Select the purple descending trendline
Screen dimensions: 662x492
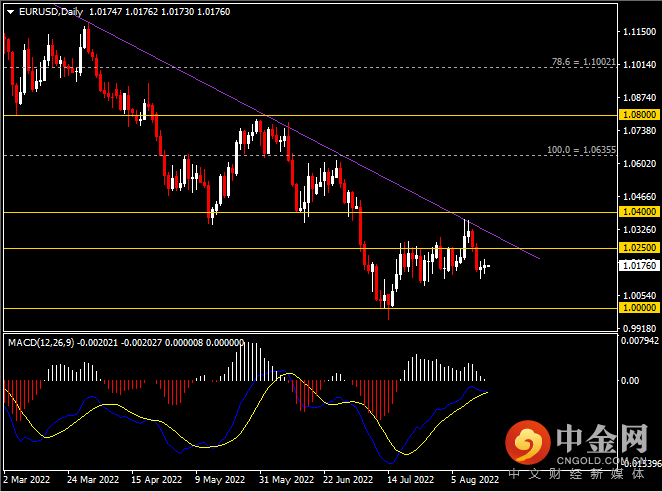pyautogui.click(x=296, y=130)
